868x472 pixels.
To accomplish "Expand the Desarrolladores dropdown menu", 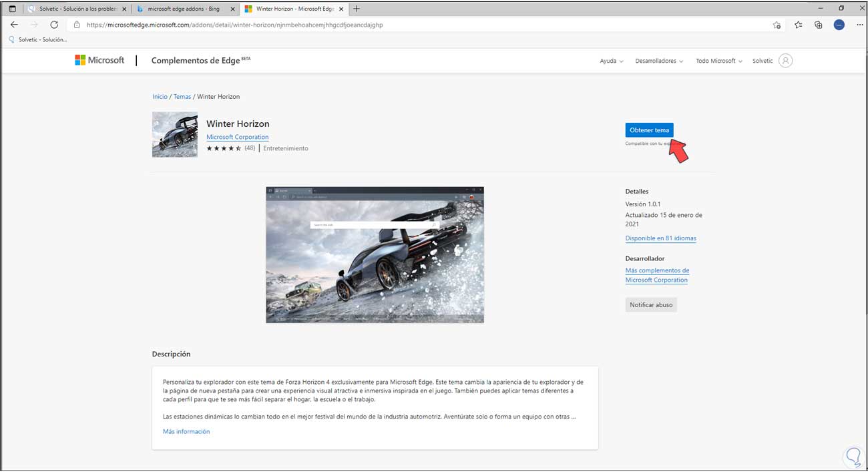I will [659, 61].
